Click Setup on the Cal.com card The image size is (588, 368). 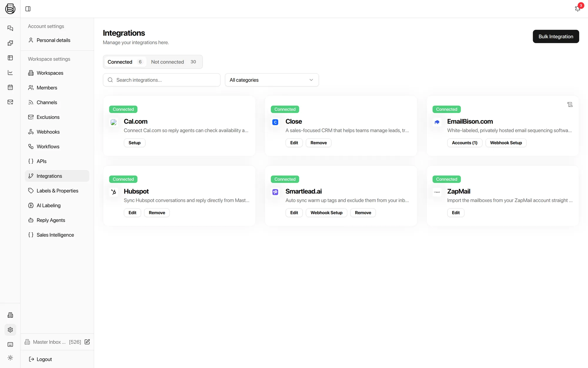(x=134, y=143)
